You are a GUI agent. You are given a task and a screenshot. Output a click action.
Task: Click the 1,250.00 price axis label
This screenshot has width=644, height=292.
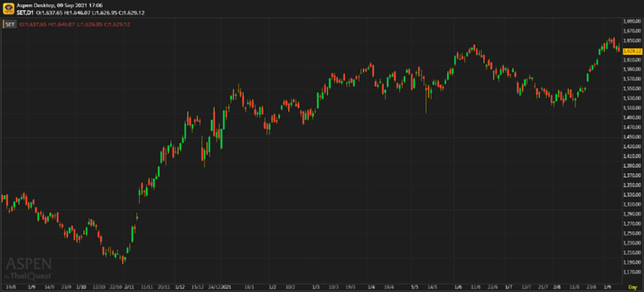coord(633,233)
